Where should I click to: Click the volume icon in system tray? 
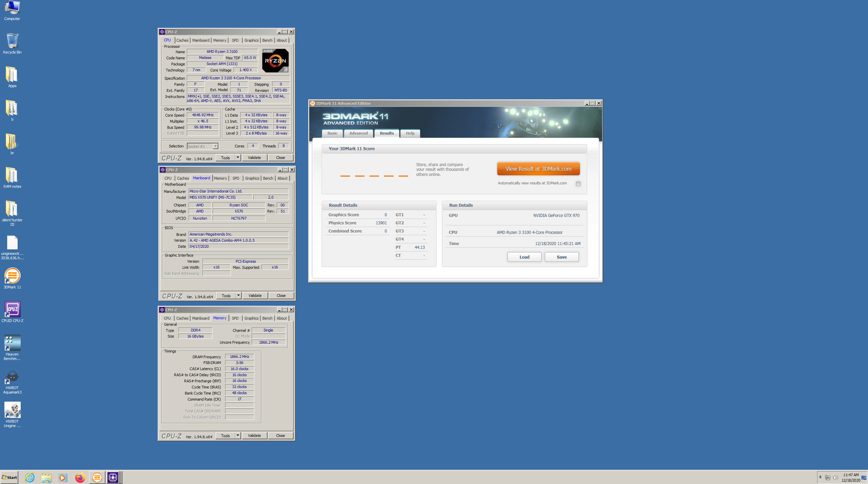835,478
